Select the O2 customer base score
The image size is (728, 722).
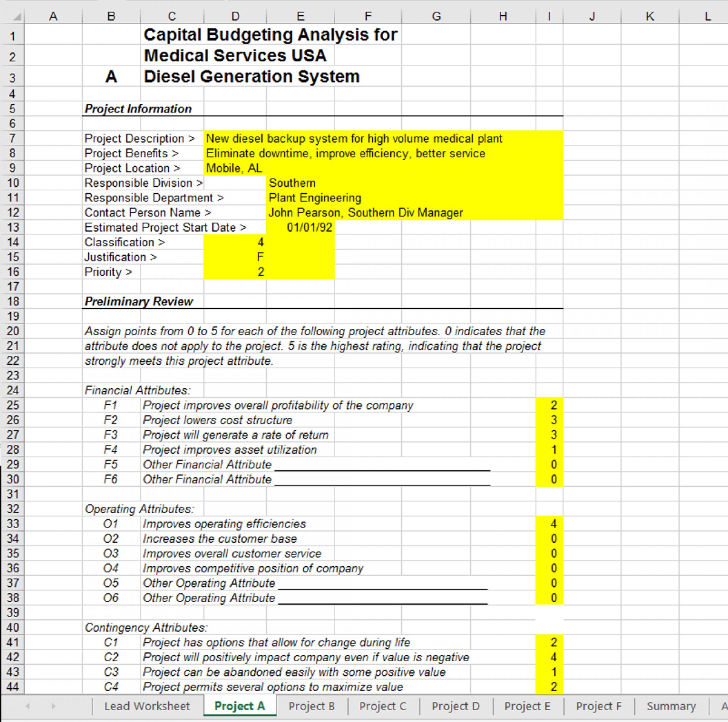(549, 538)
